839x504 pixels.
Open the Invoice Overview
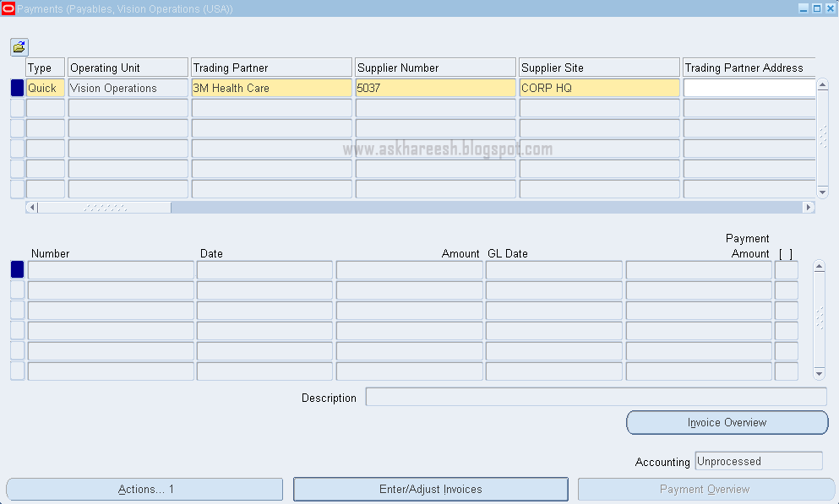[x=727, y=422]
